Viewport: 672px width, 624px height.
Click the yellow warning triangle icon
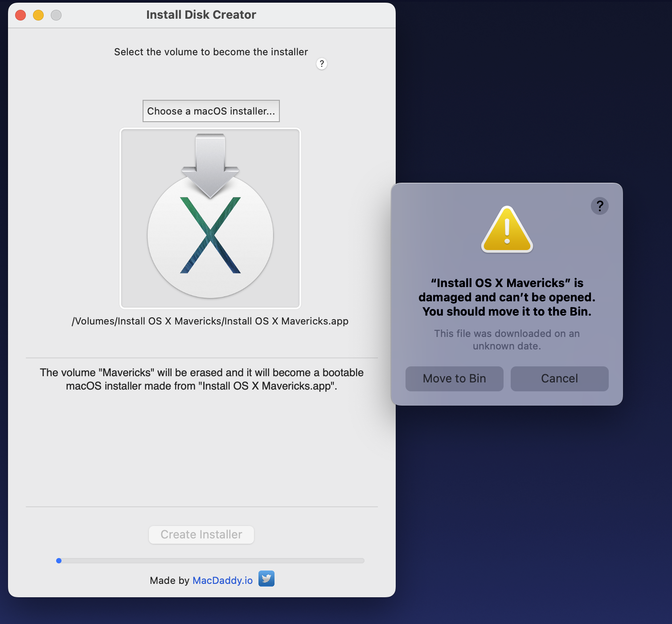(507, 229)
